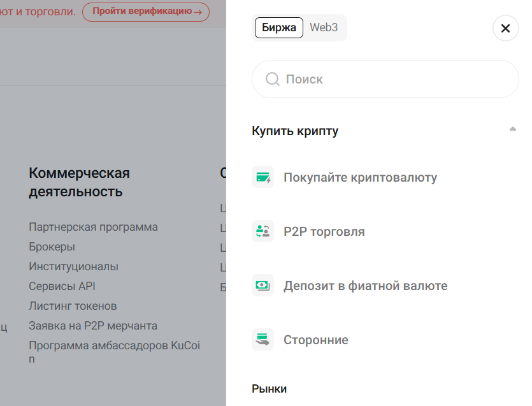The height and width of the screenshot is (406, 532).
Task: Click the P2P trading people icon
Action: (262, 231)
